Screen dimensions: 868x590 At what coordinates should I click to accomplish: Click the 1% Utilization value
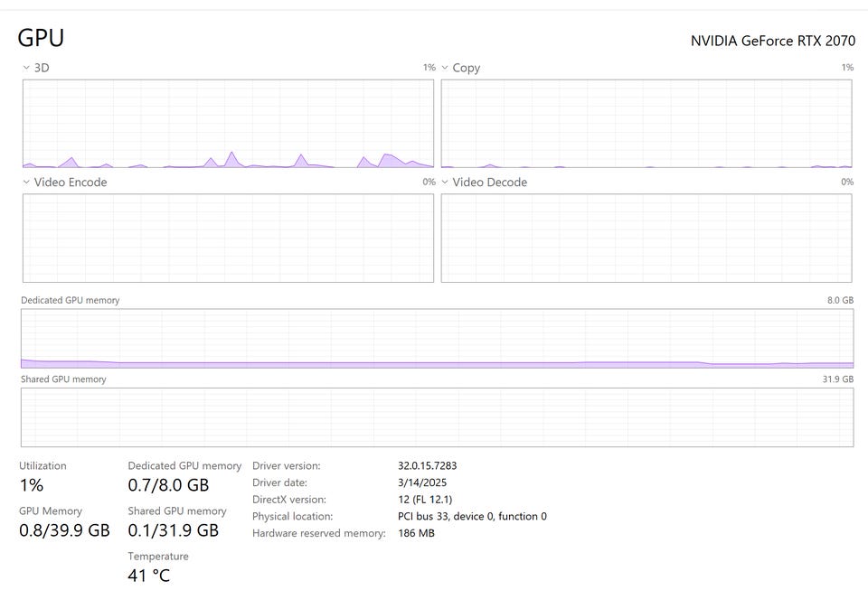point(31,485)
